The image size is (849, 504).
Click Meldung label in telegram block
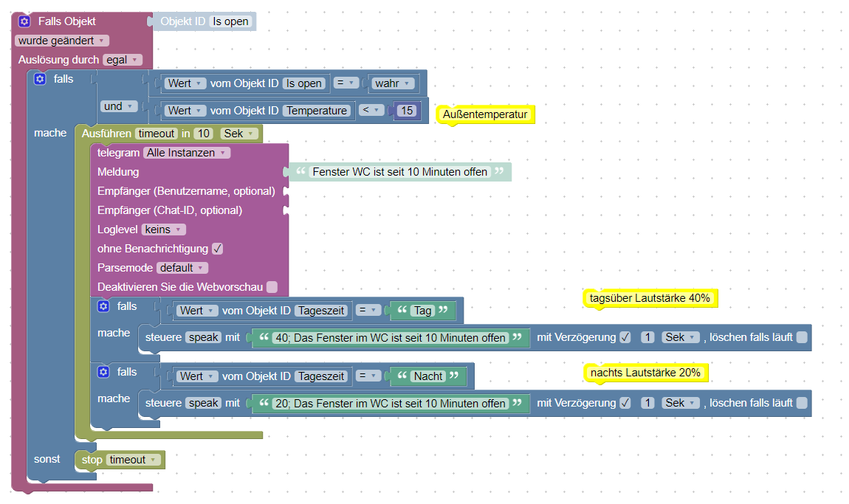coord(118,172)
